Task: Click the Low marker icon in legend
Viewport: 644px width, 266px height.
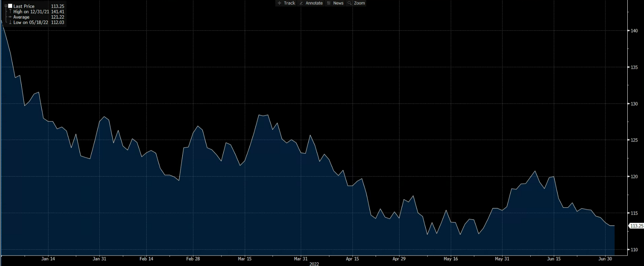Action: (x=10, y=22)
